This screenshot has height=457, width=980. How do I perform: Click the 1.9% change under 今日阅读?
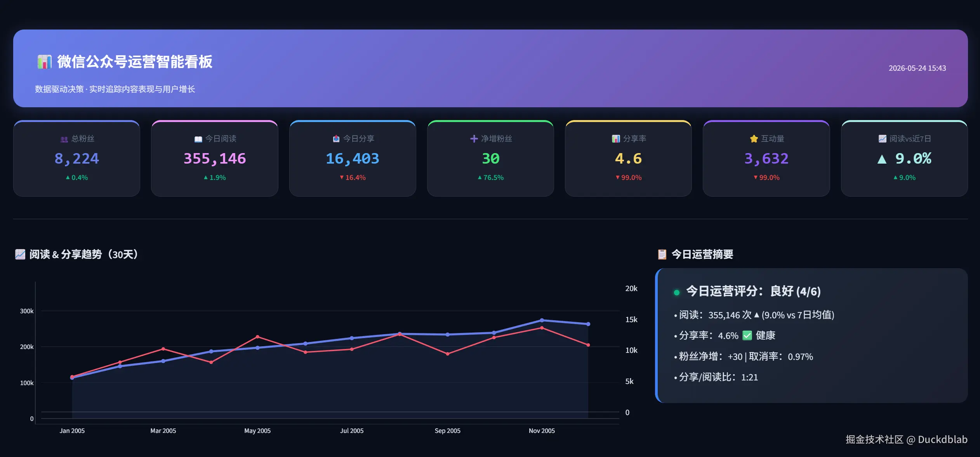point(215,178)
